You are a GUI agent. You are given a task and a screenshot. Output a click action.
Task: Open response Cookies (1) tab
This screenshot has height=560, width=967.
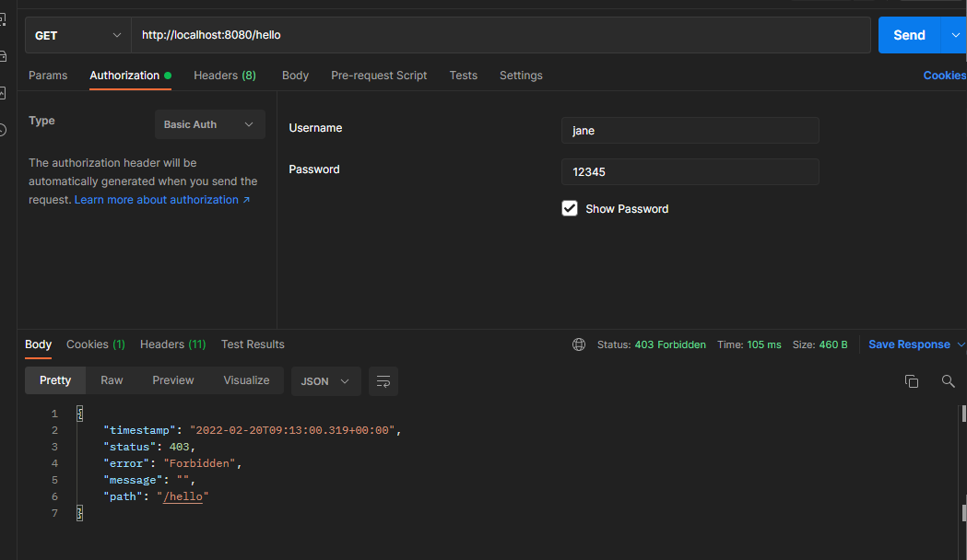[96, 344]
